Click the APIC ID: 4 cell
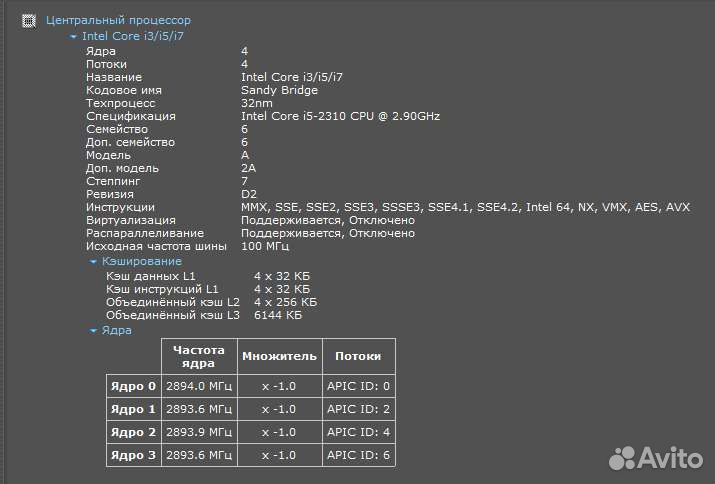 pyautogui.click(x=358, y=432)
